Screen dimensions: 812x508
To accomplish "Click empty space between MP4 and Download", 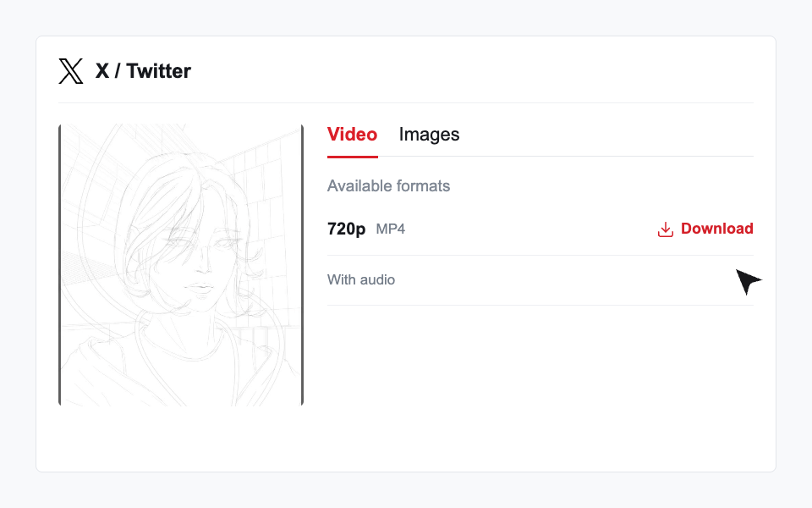I will (531, 229).
